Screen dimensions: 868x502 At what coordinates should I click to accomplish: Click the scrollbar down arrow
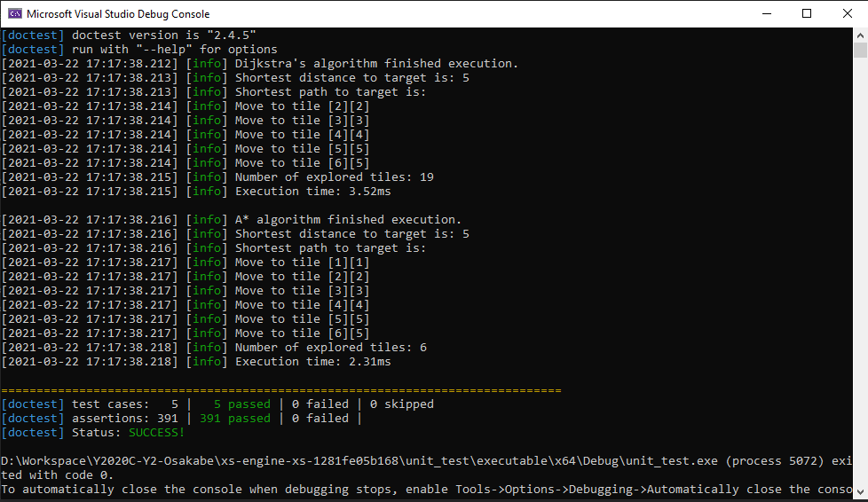coord(860,491)
